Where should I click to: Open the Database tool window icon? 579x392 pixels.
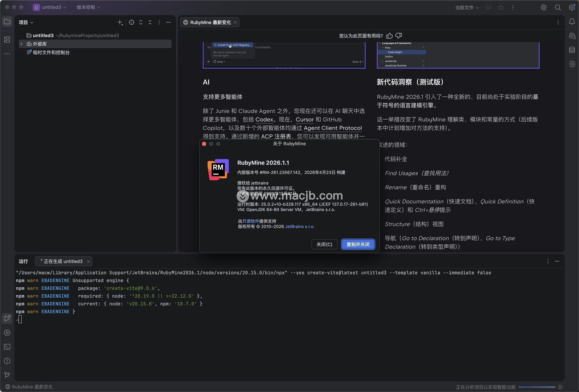[572, 50]
